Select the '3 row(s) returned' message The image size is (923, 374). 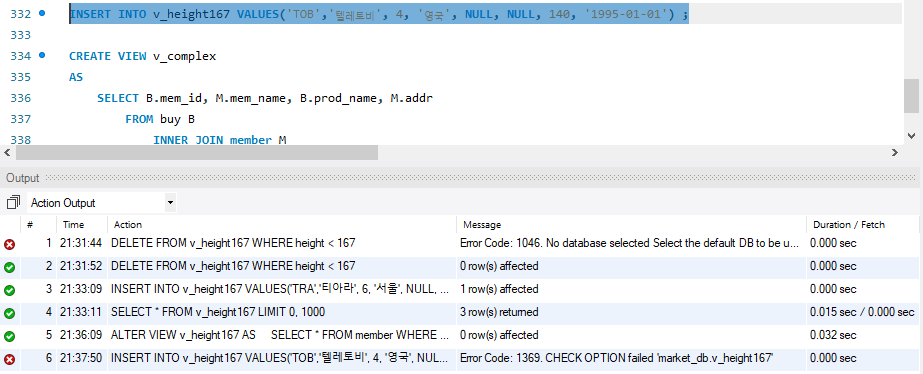pyautogui.click(x=499, y=312)
